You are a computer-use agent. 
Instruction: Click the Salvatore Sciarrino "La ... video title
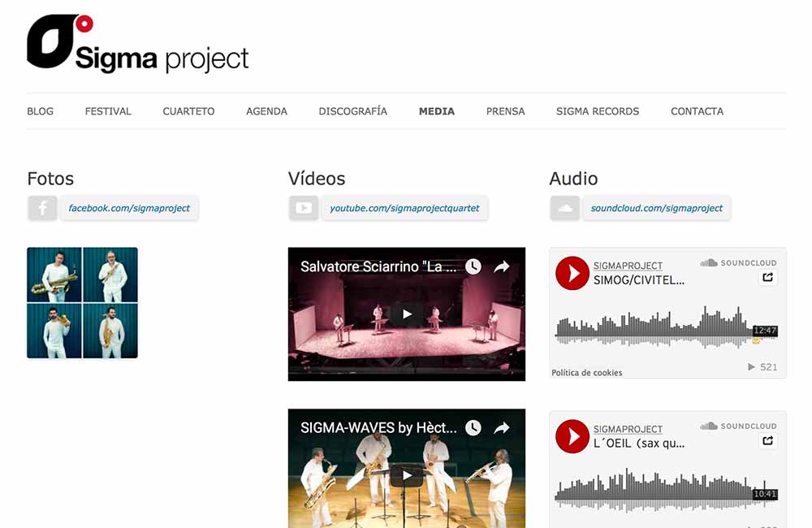pos(378,267)
